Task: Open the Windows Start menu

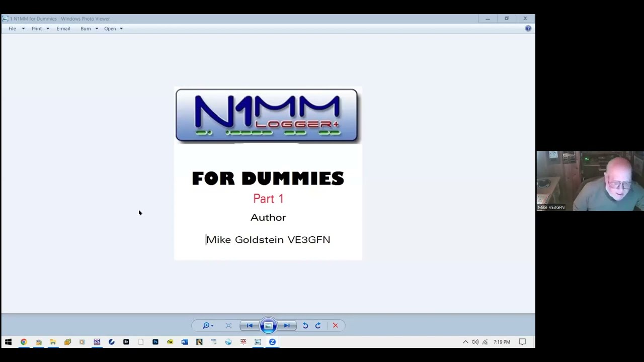Action: pos(8,342)
